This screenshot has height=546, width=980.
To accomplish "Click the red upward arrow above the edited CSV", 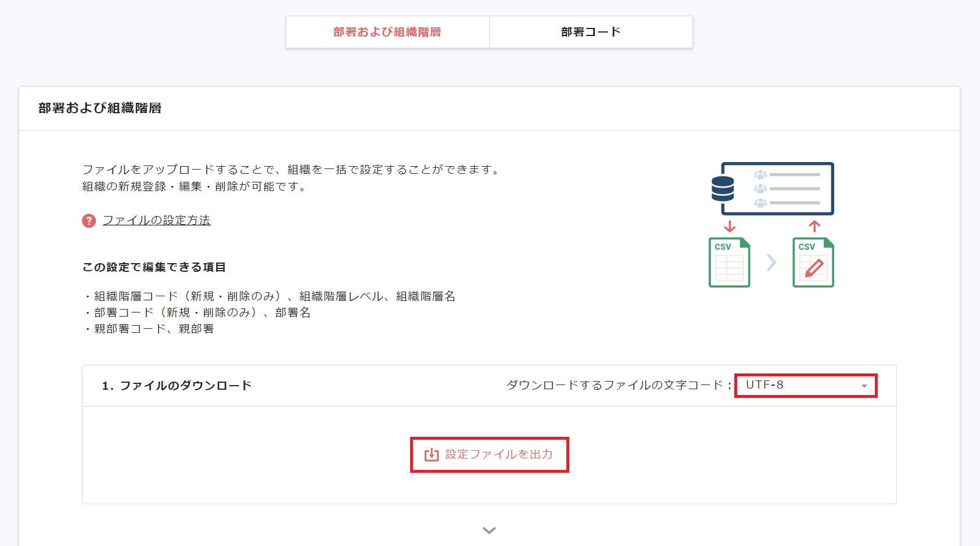I will click(813, 227).
